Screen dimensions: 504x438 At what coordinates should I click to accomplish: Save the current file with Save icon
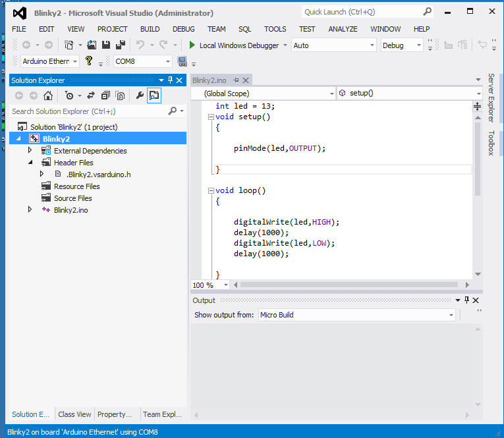106,45
